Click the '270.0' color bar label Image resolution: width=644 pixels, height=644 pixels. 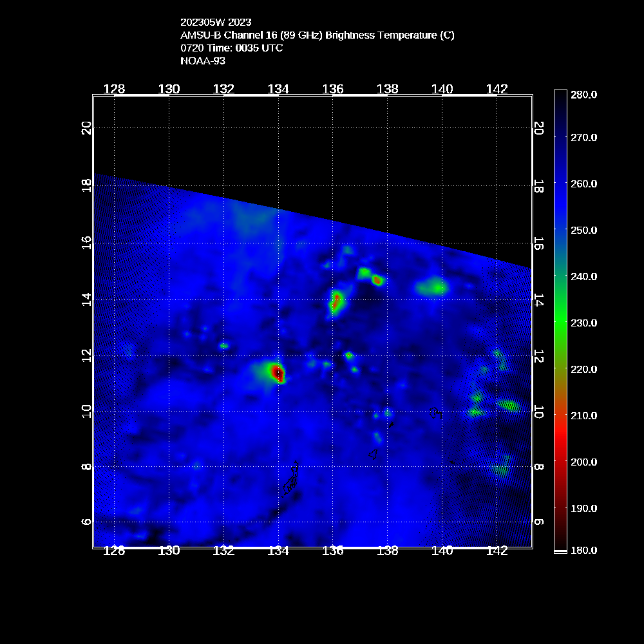583,137
